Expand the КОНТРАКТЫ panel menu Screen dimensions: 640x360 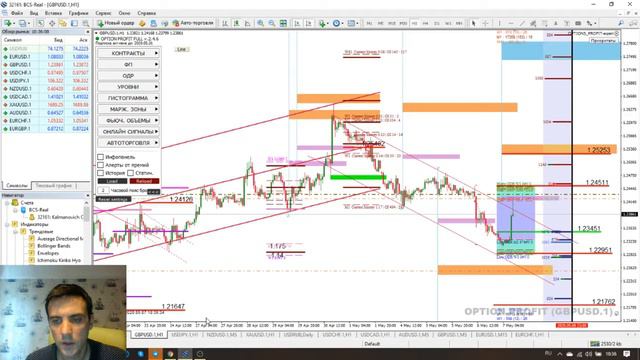tap(128, 53)
